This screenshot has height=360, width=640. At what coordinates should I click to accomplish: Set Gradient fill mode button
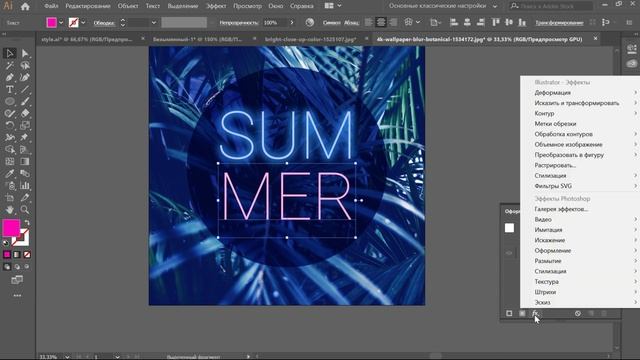17,254
